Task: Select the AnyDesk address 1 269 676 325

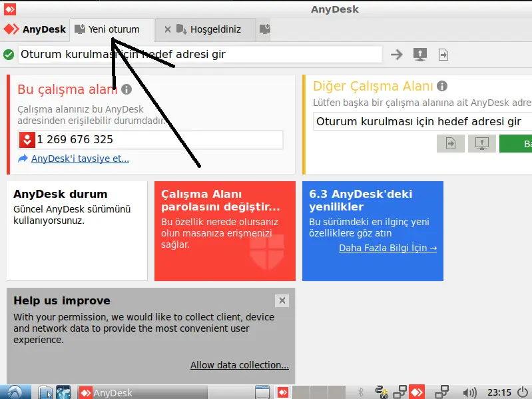Action: pyautogui.click(x=75, y=139)
